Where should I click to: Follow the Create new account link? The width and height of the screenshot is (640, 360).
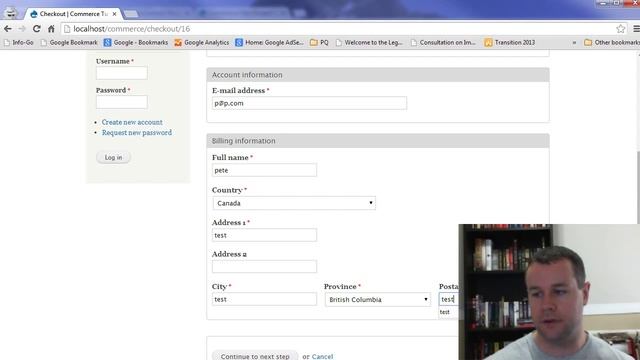132,122
